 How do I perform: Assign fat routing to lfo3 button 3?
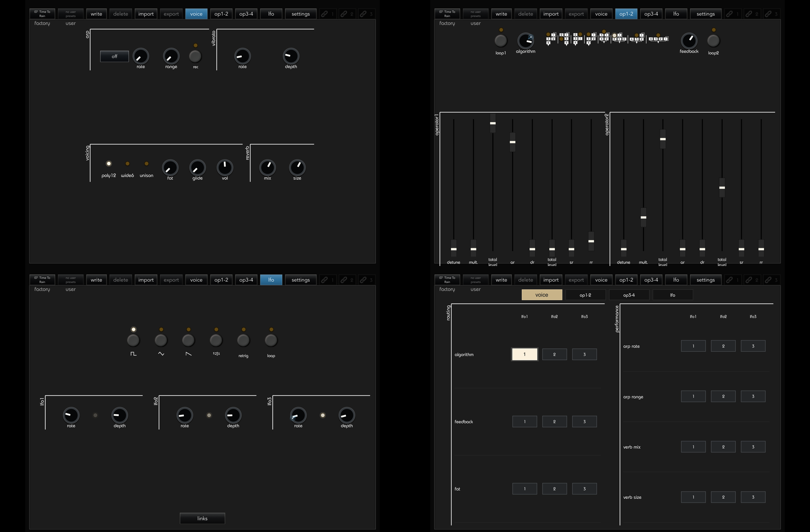584,489
